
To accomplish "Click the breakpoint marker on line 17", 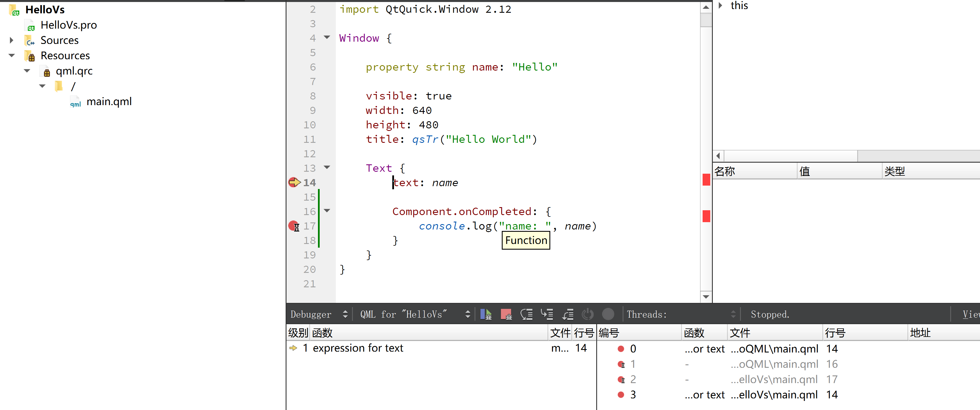I will coord(294,226).
